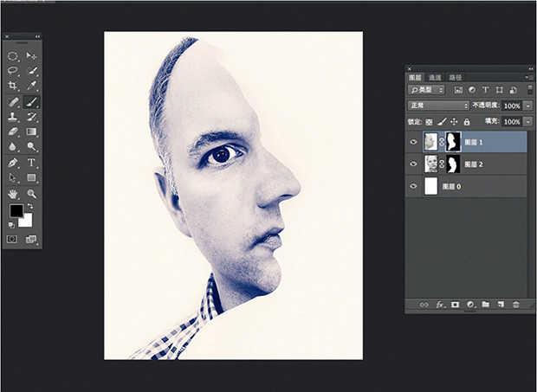The image size is (537, 392).
Task: Create a new group with folder icon
Action: click(x=485, y=305)
